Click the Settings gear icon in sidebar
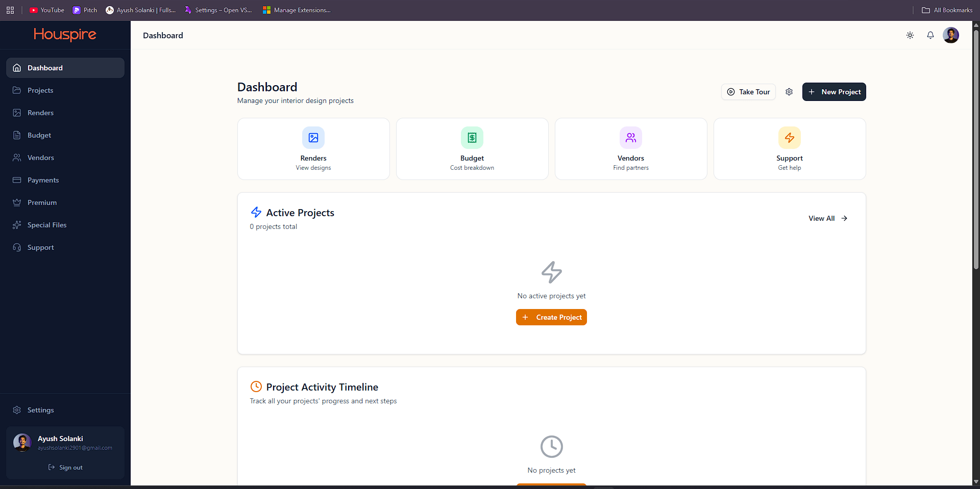This screenshot has height=489, width=980. [x=17, y=410]
